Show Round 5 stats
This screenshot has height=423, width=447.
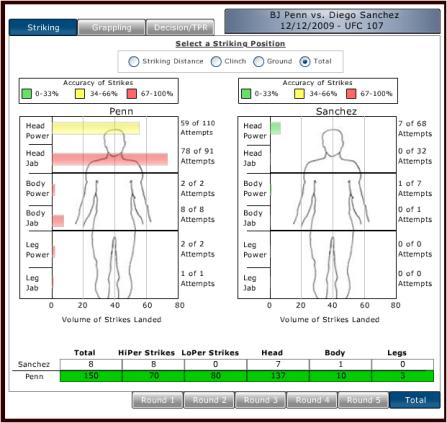363,400
